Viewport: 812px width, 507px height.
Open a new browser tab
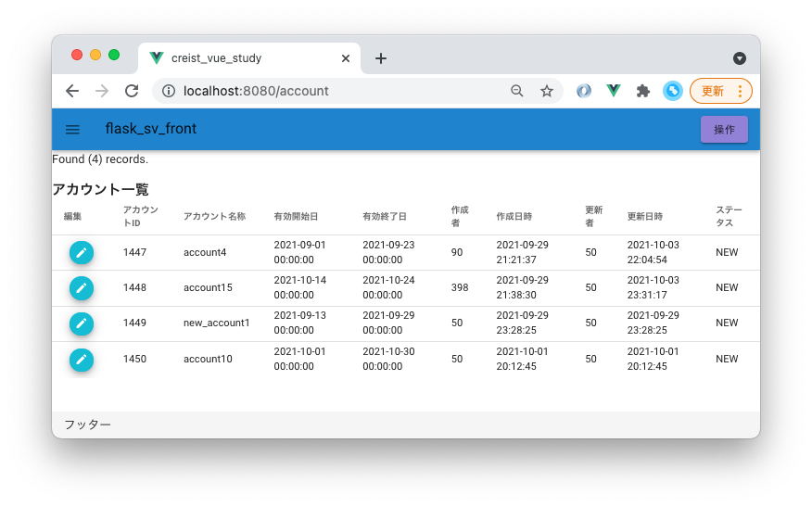click(381, 58)
